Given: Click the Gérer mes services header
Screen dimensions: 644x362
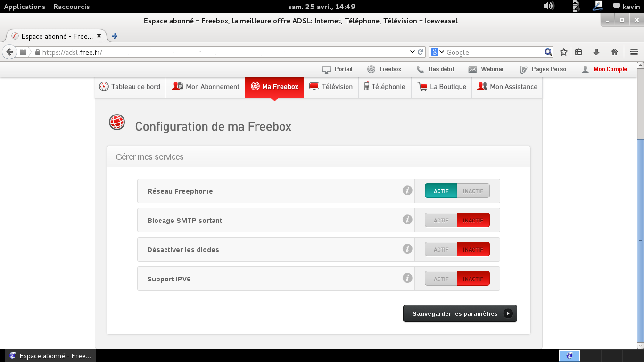Looking at the screenshot, I should [319, 156].
